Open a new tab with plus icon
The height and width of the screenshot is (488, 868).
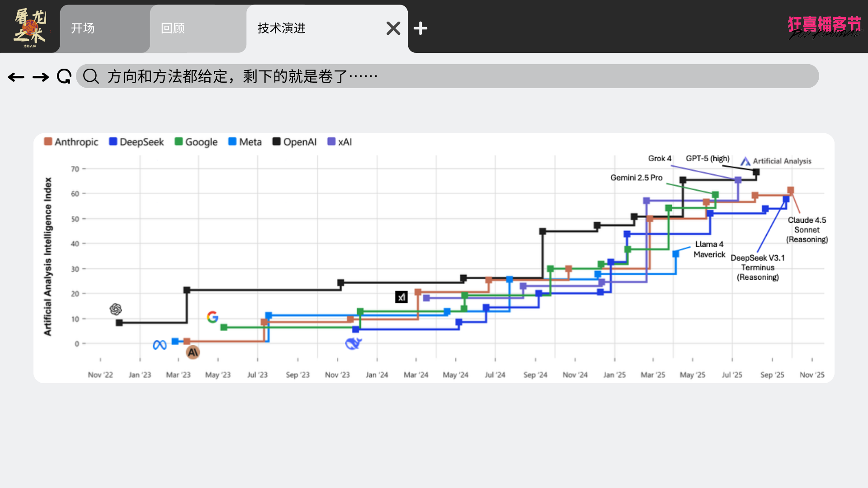coord(420,28)
